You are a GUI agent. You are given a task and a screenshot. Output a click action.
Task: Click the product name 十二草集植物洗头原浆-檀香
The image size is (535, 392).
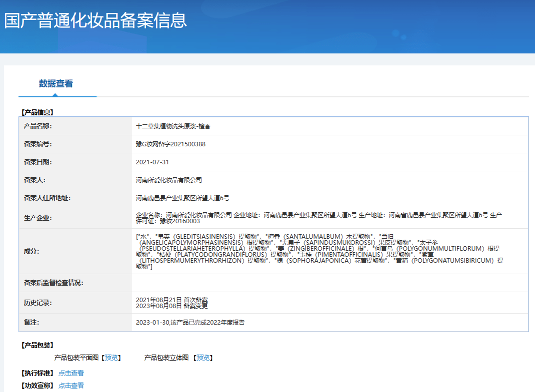[x=173, y=126]
